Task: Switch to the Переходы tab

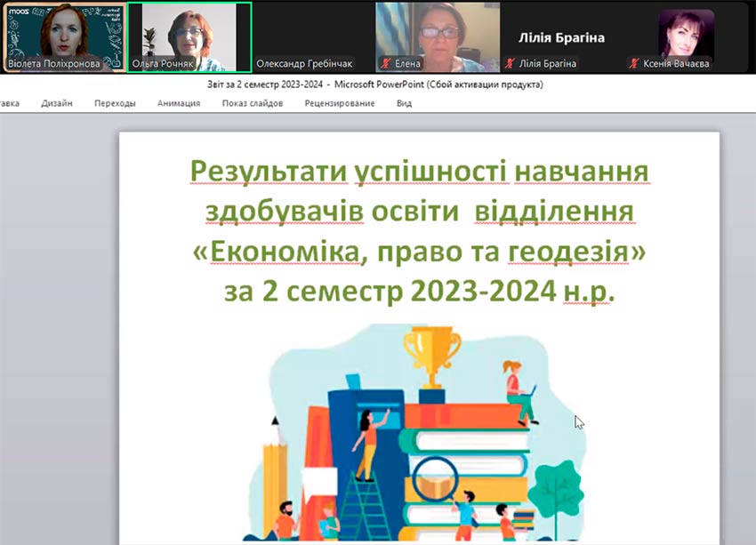Action: (x=115, y=103)
